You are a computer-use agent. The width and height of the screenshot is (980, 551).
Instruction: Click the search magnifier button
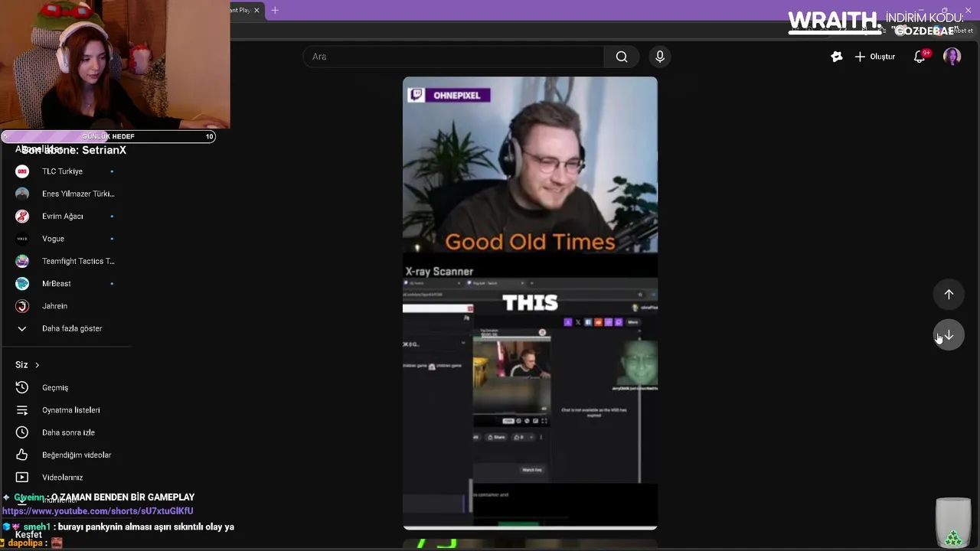coord(622,57)
